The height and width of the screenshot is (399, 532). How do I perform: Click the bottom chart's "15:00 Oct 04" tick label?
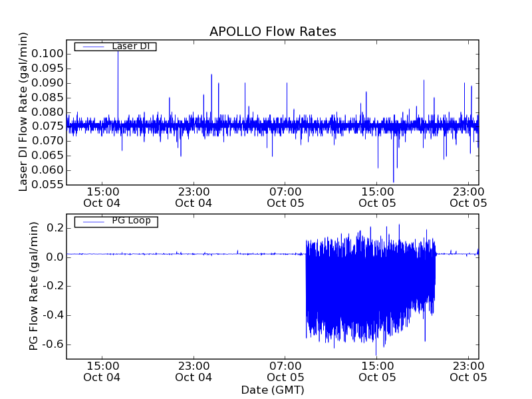[x=102, y=372]
